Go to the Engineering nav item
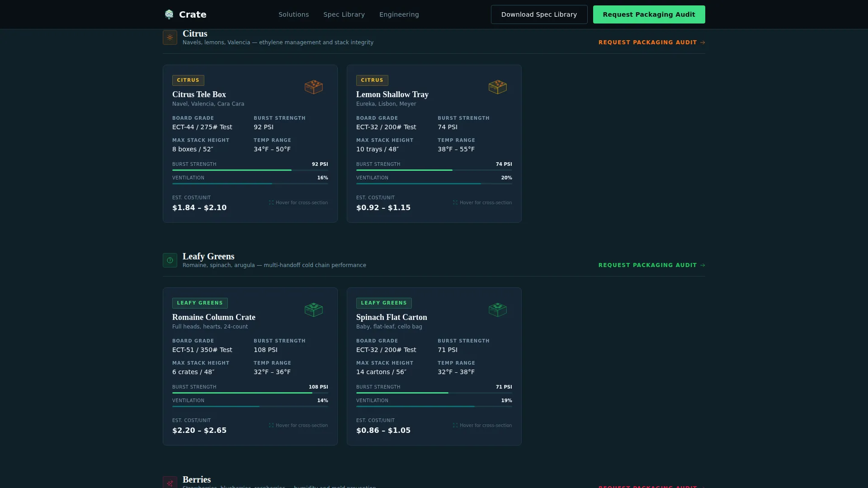Image resolution: width=868 pixels, height=488 pixels. (x=399, y=14)
